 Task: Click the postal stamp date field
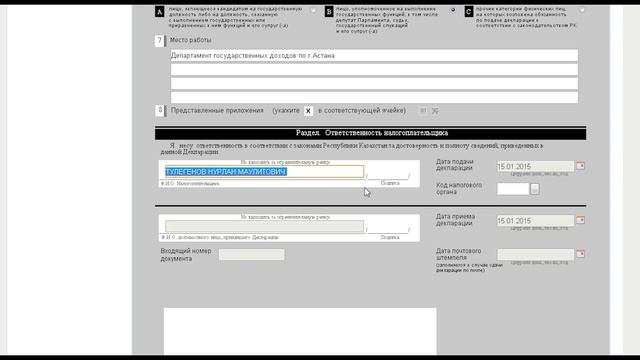535,255
